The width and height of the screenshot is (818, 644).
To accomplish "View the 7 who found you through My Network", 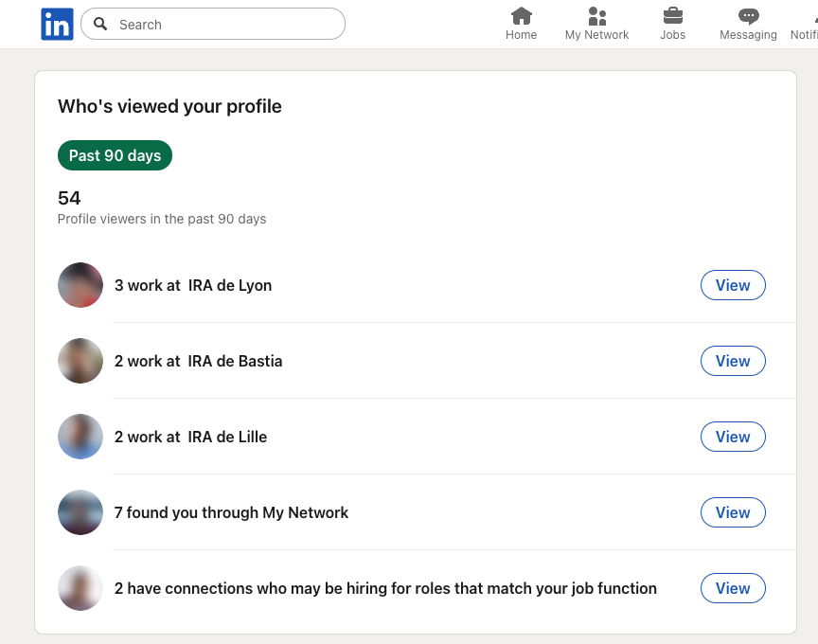I will [x=733, y=512].
